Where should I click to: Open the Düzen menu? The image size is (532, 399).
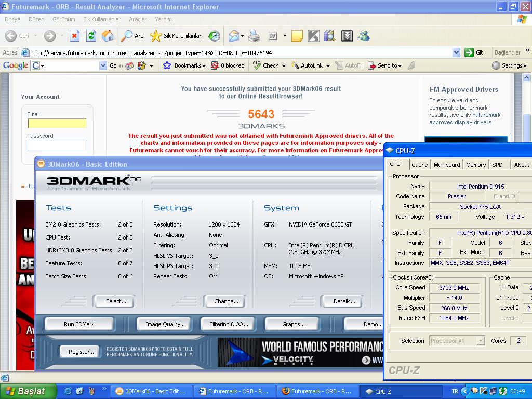(36, 19)
